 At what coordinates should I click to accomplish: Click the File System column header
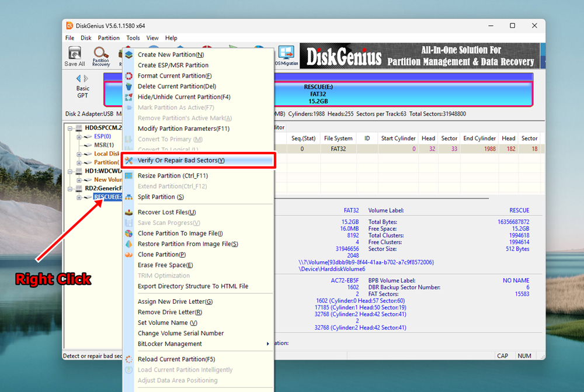pyautogui.click(x=338, y=138)
